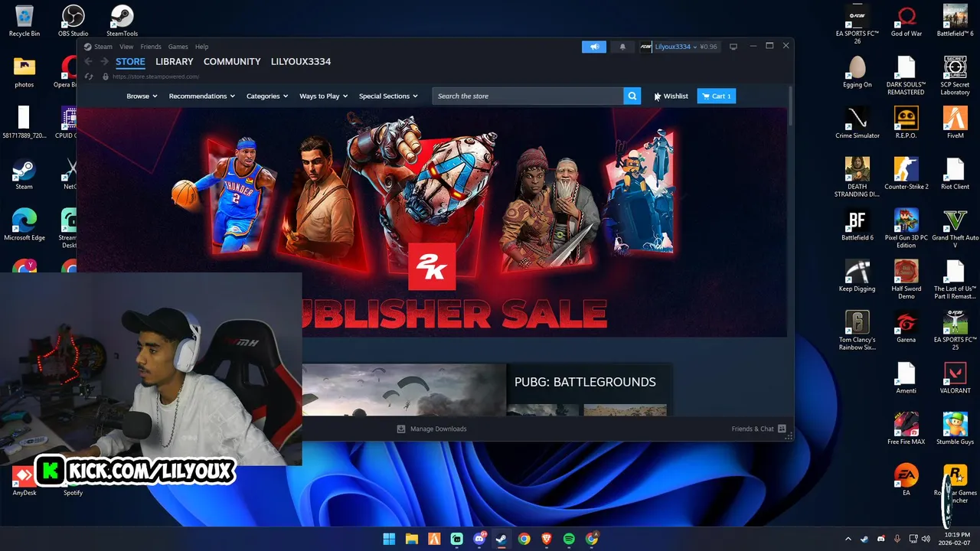This screenshot has height=551, width=980.
Task: Switch to the COMMUNITY tab
Action: (232, 62)
